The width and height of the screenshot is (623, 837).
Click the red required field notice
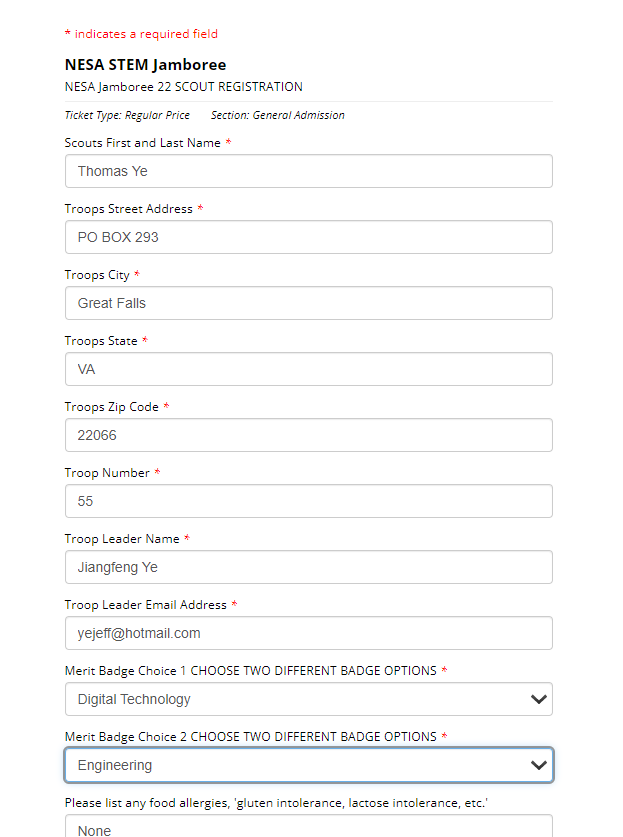(141, 34)
